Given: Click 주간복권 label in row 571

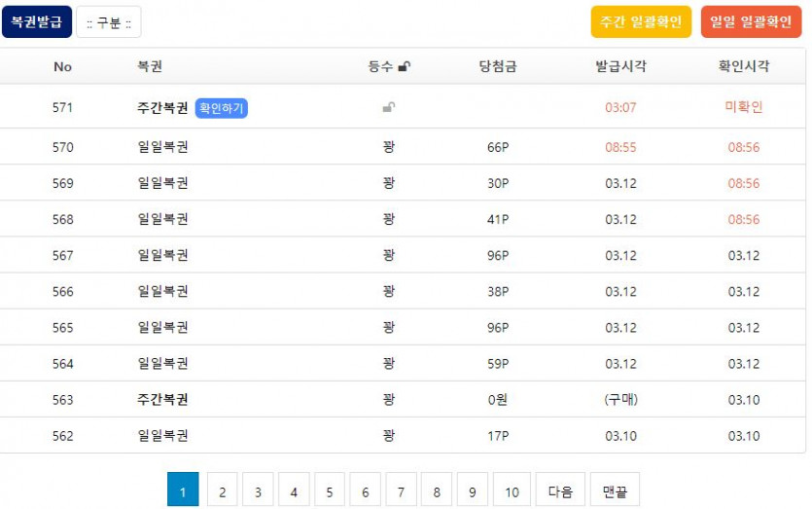Looking at the screenshot, I should [162, 108].
